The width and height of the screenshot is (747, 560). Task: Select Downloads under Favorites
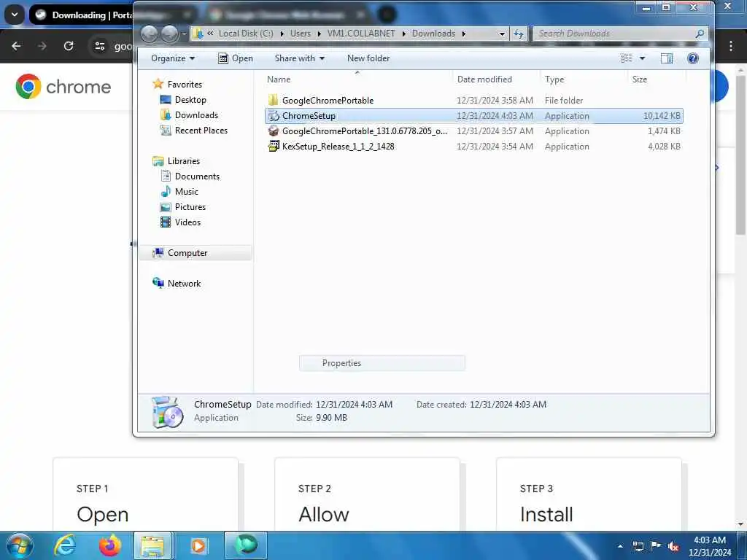pos(196,115)
